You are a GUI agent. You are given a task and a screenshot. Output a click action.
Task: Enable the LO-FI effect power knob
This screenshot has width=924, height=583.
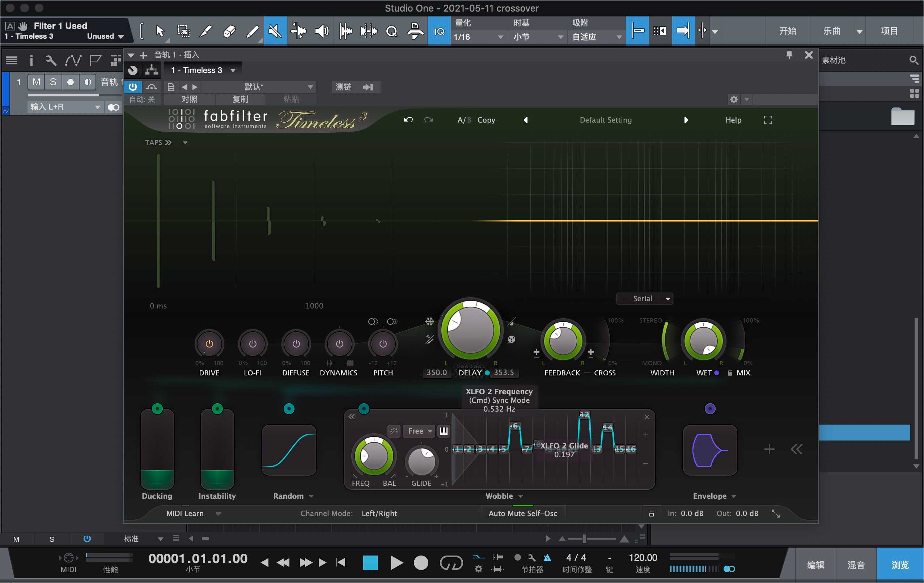[x=253, y=344]
